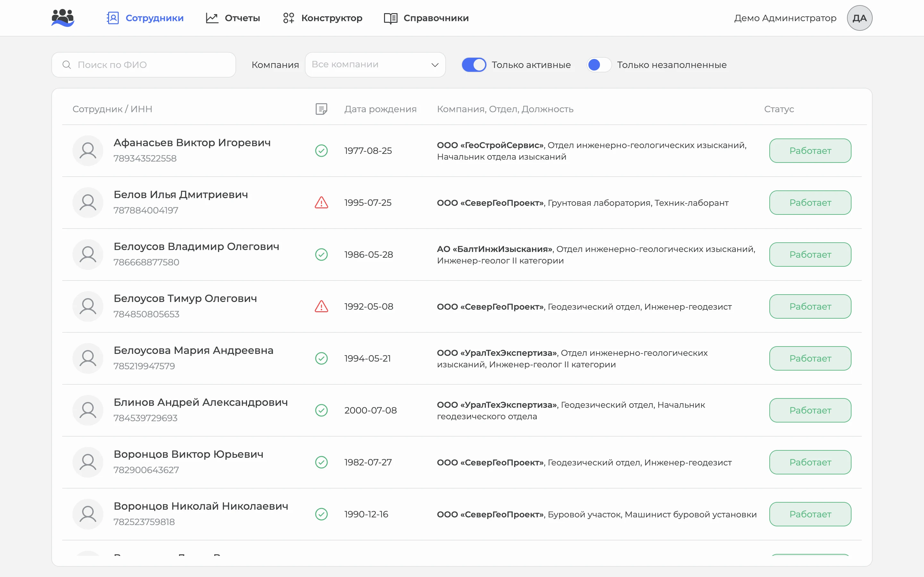This screenshot has width=924, height=577.
Task: Enable the Только незаполненные toggle
Action: (x=599, y=65)
